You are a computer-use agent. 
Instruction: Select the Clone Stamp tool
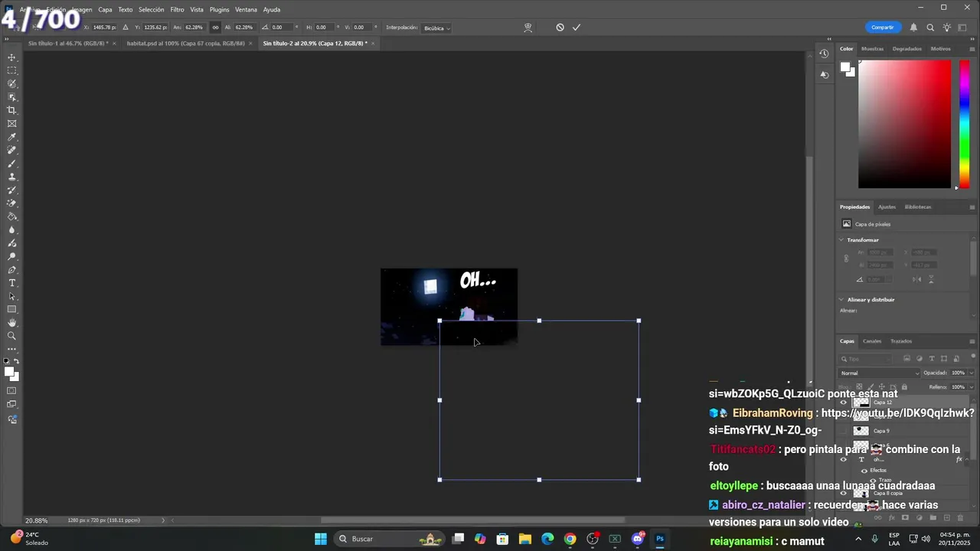11,177
